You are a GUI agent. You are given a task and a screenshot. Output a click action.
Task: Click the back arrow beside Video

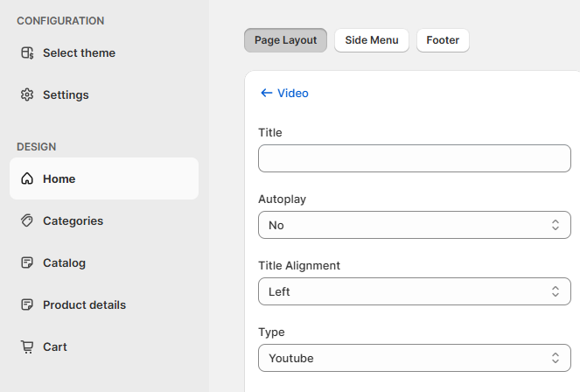tap(266, 93)
